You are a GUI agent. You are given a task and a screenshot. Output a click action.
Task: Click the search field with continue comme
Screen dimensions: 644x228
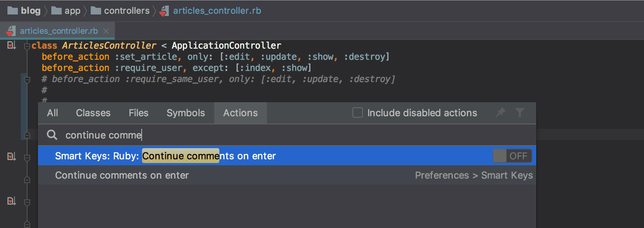click(287, 135)
